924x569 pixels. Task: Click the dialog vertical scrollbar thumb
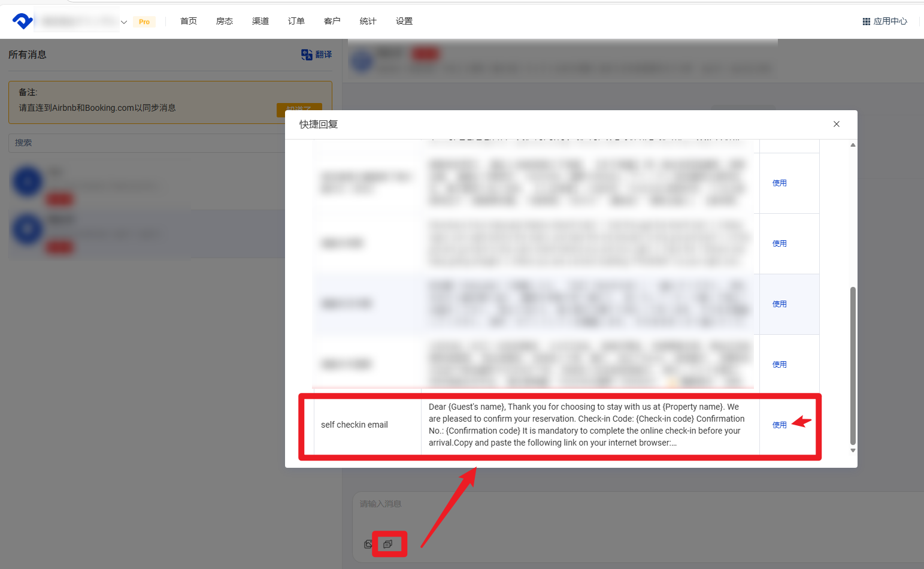(853, 365)
